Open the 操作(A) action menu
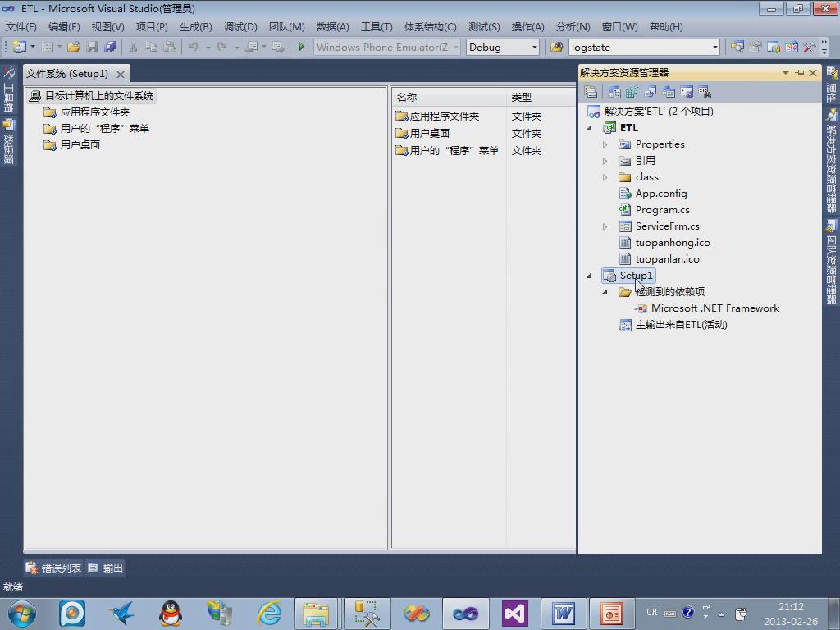Image resolution: width=840 pixels, height=630 pixels. pyautogui.click(x=527, y=27)
